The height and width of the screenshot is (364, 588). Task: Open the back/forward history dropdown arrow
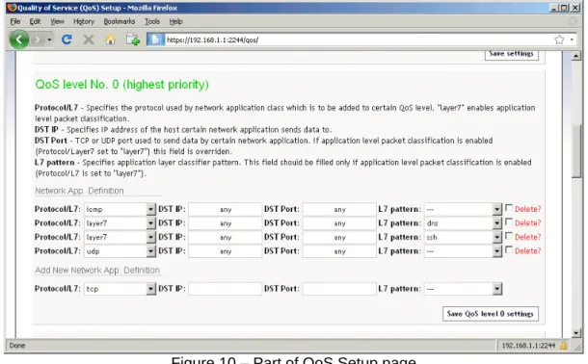(49, 39)
